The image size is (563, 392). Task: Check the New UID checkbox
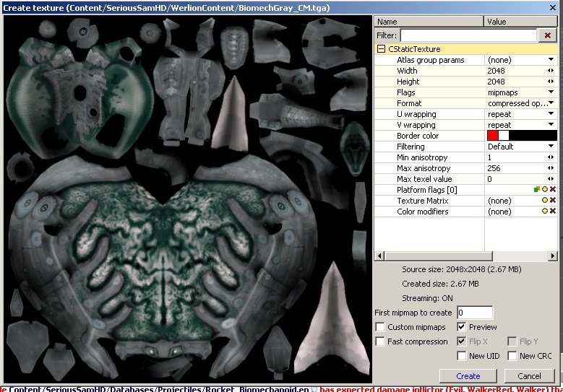462,356
